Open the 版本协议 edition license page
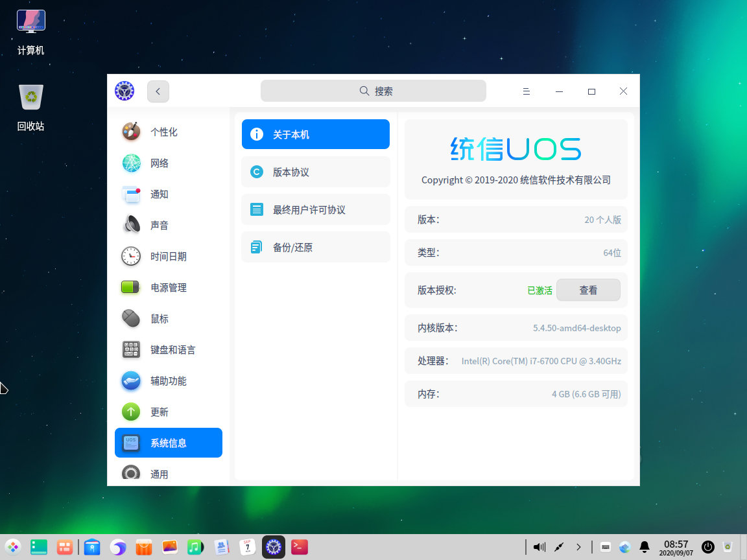Viewport: 747px width, 560px height. pos(315,172)
